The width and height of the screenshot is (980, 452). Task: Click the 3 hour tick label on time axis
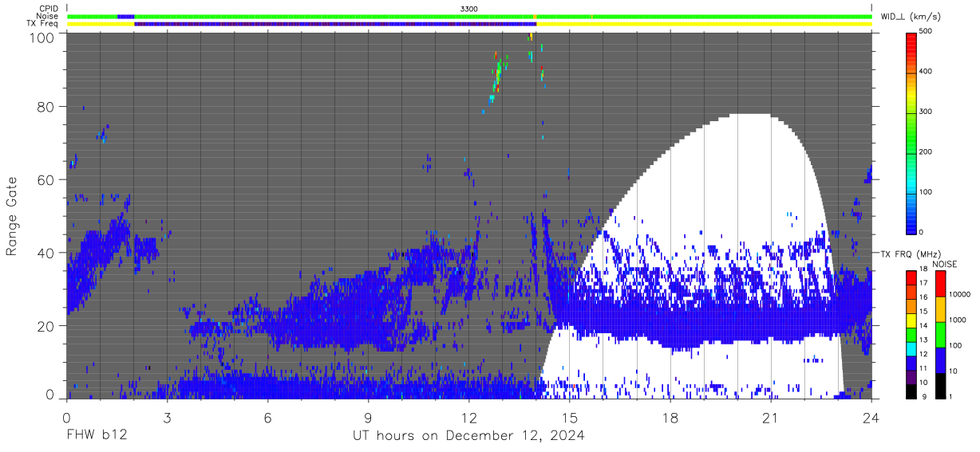point(167,418)
